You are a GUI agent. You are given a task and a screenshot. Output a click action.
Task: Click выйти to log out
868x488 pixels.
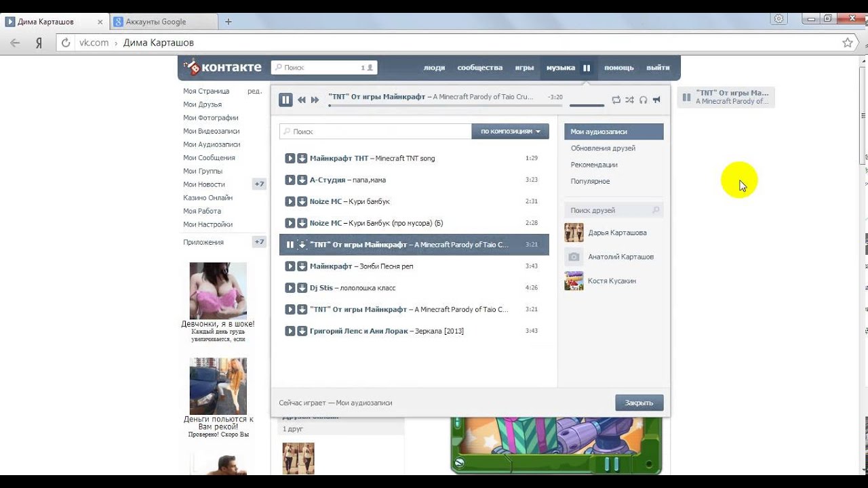point(658,68)
